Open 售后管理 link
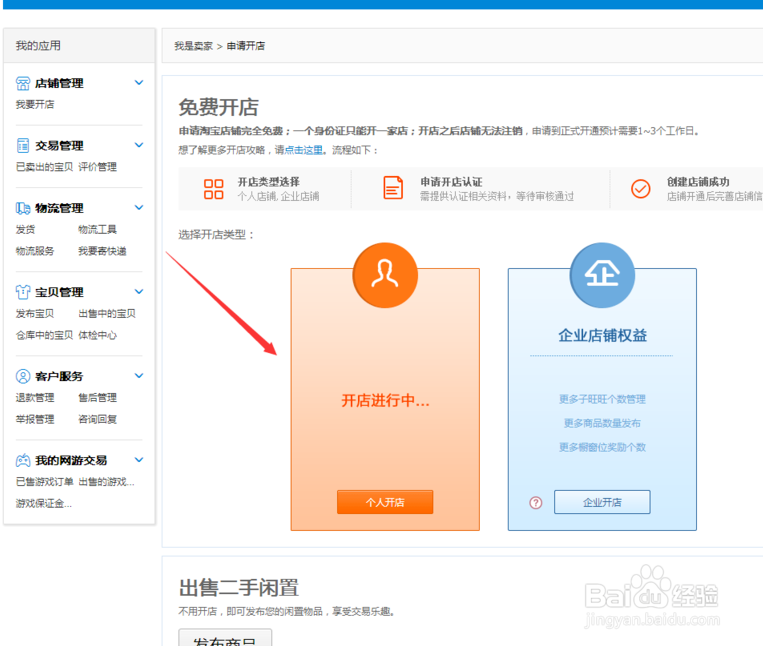The image size is (763, 646). point(97,397)
